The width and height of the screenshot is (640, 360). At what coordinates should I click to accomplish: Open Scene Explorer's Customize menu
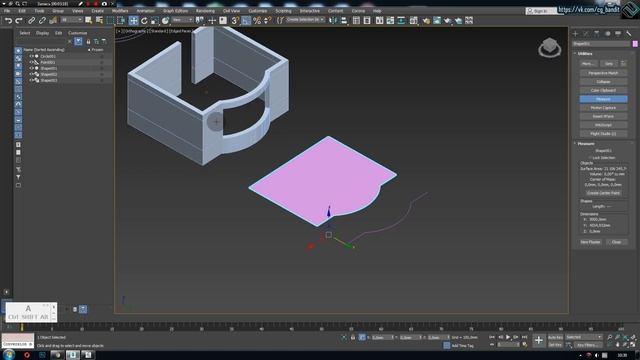tap(78, 33)
